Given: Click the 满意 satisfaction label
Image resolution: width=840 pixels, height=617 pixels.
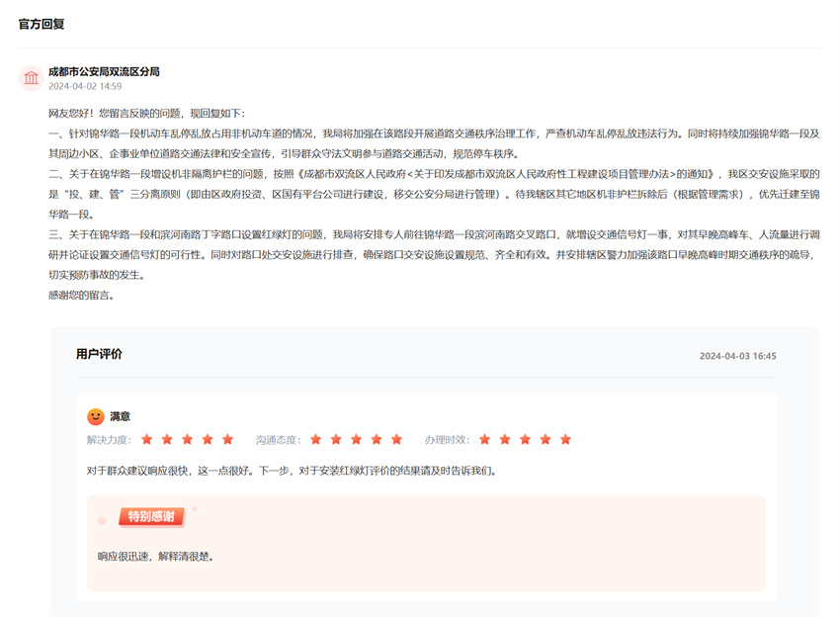Looking at the screenshot, I should [120, 416].
